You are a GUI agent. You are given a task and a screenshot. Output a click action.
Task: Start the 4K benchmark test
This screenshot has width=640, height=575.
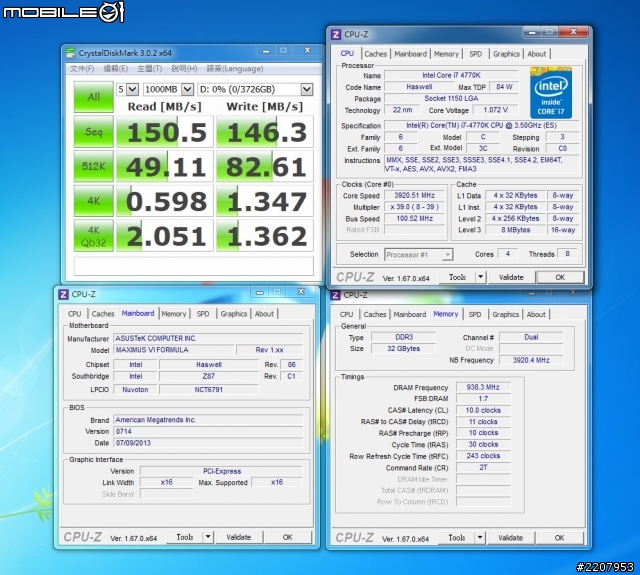pos(93,201)
